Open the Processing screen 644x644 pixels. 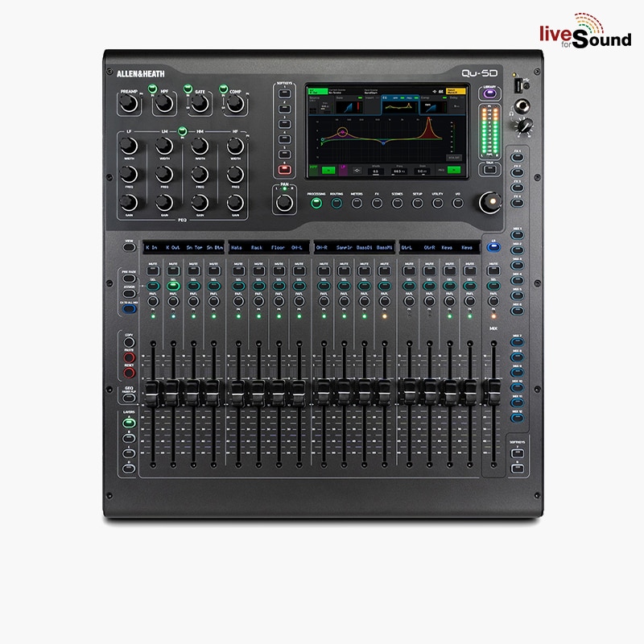[316, 203]
